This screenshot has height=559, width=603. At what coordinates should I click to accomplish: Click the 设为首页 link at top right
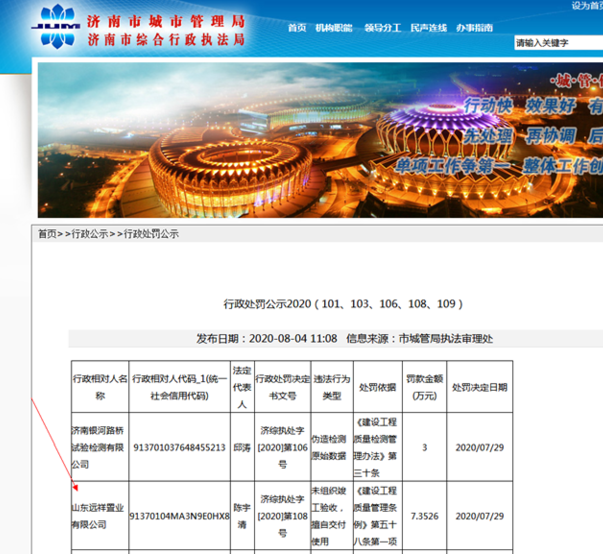587,5
